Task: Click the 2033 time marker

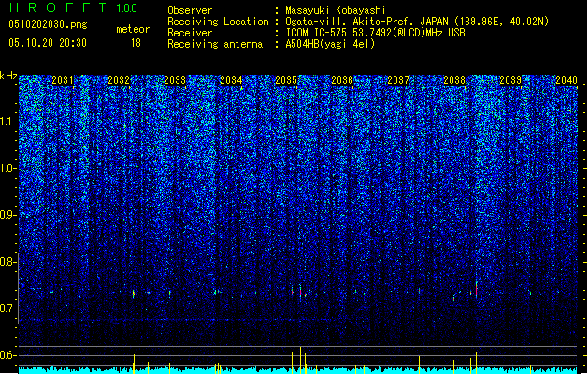Action: point(175,80)
